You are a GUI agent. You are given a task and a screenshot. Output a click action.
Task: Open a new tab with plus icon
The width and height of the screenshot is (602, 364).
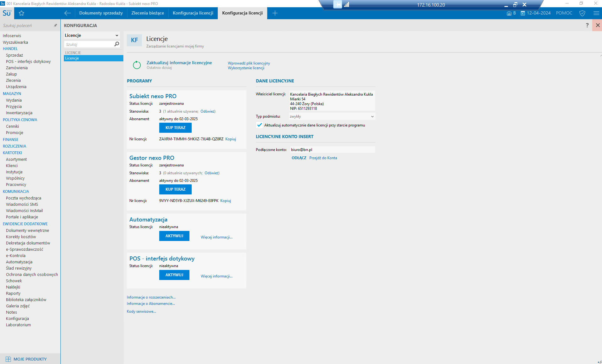(275, 13)
